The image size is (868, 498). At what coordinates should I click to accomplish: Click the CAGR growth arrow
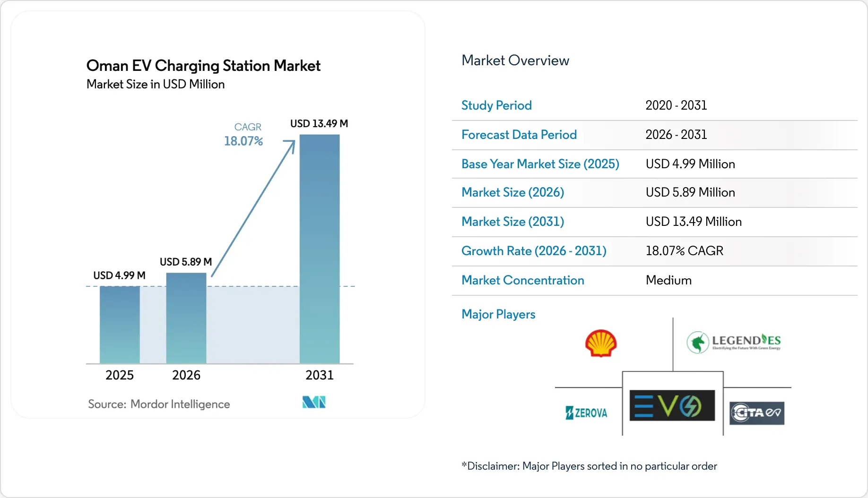(253, 208)
